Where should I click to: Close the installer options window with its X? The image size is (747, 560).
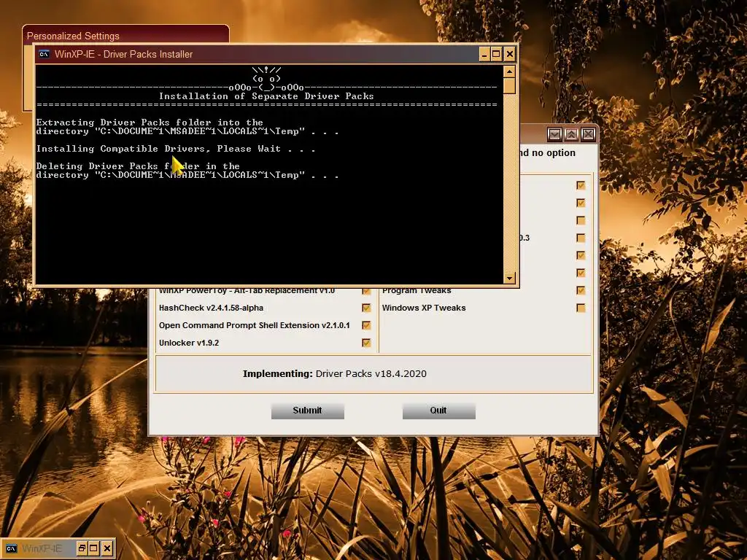(589, 134)
